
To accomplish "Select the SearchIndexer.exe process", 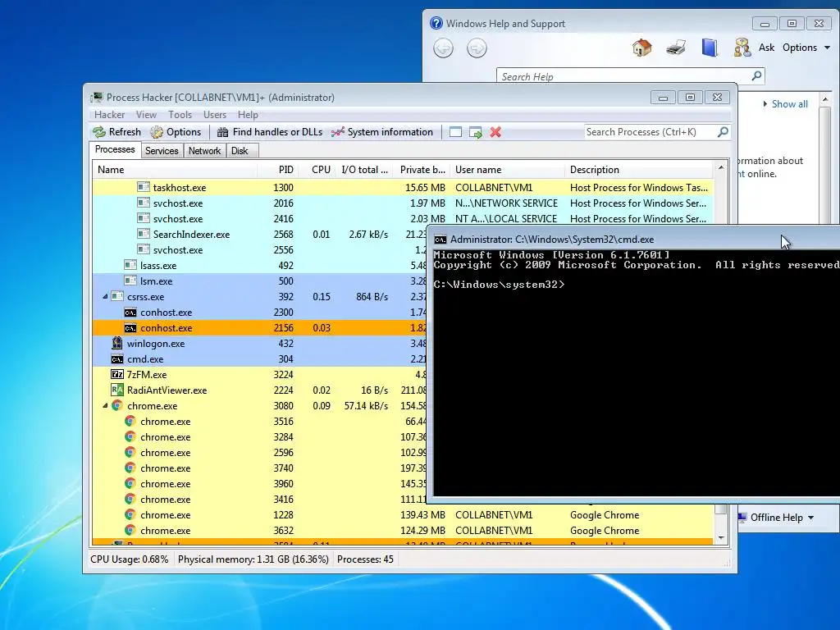I will click(259, 234).
